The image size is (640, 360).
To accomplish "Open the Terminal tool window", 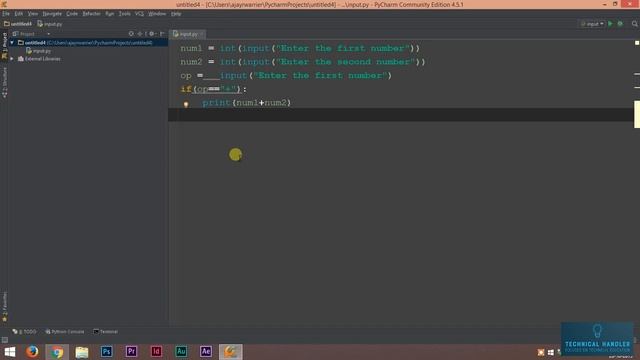I will coord(106,331).
